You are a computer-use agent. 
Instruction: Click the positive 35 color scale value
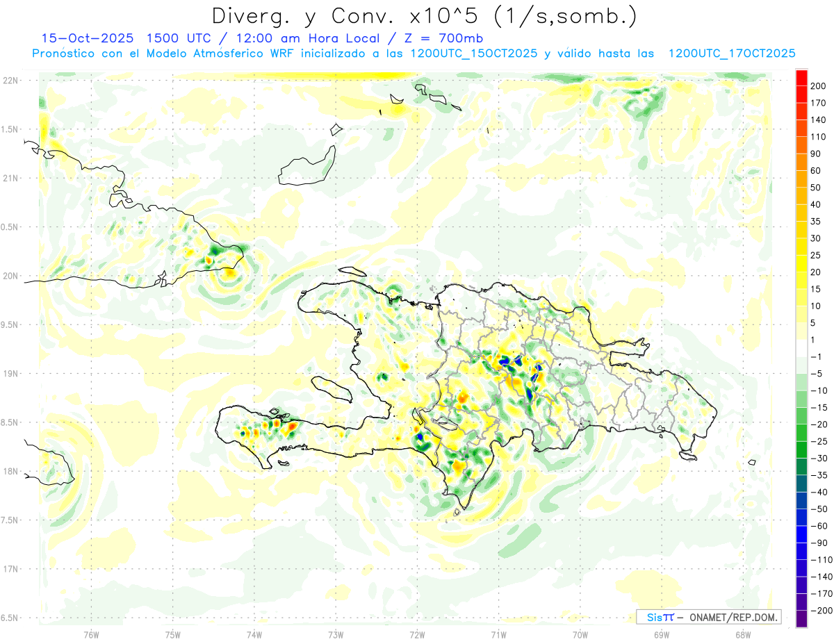coord(816,222)
